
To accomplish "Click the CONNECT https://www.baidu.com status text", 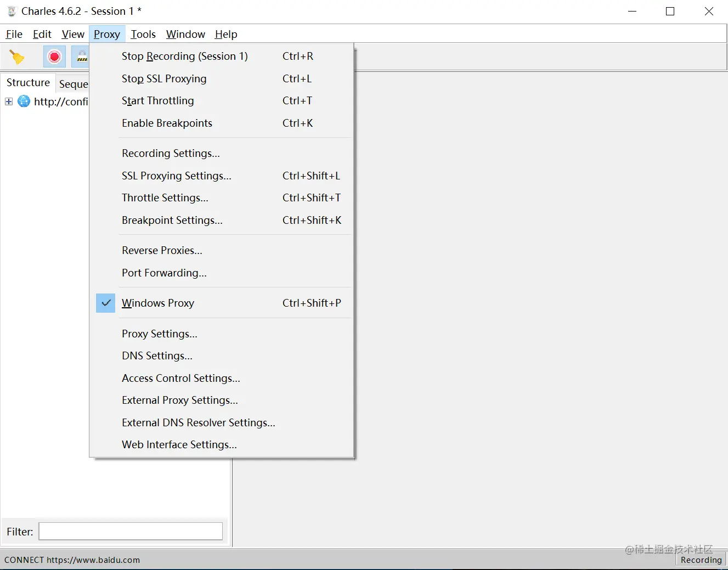I will 72,560.
